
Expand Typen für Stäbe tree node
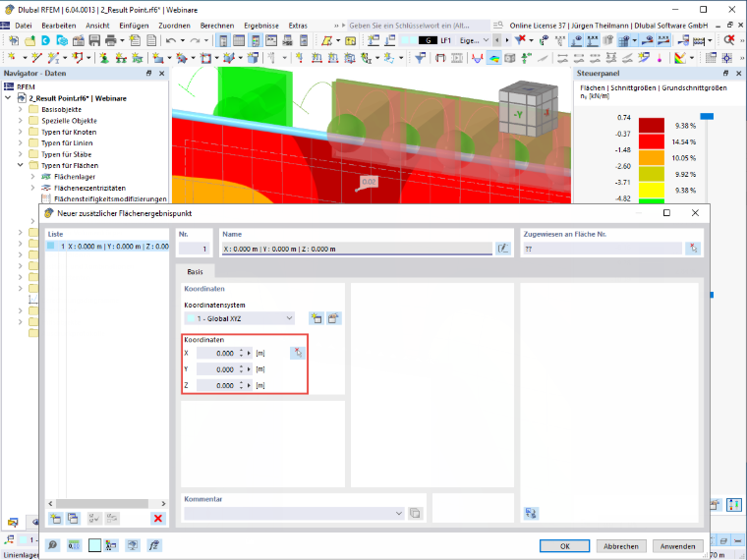[x=20, y=154]
